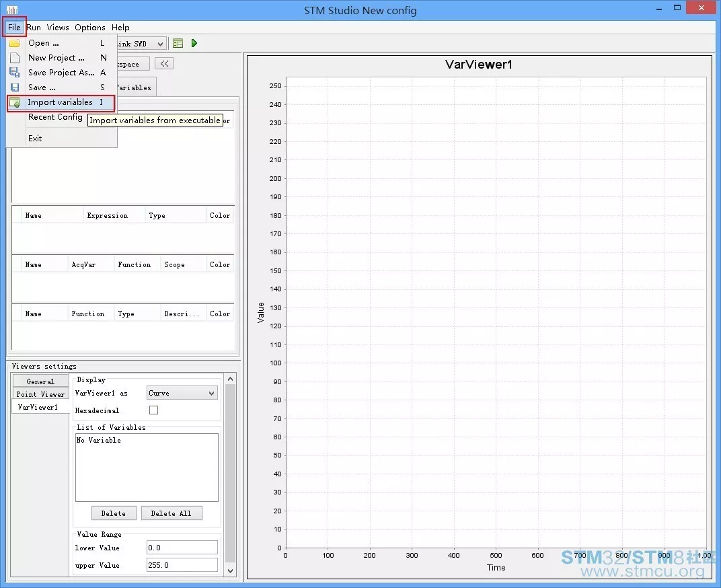Click the STM Studio title bar app icon
This screenshot has height=588, width=721.
point(12,9)
